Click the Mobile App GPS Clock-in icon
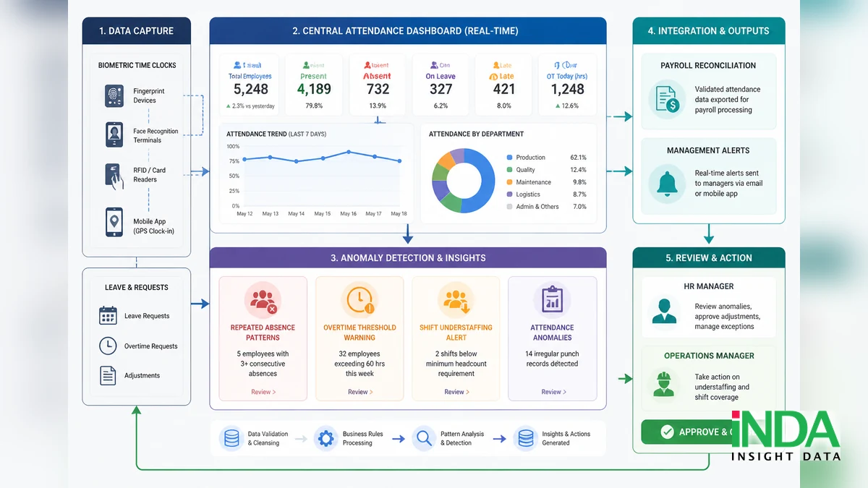 point(114,221)
